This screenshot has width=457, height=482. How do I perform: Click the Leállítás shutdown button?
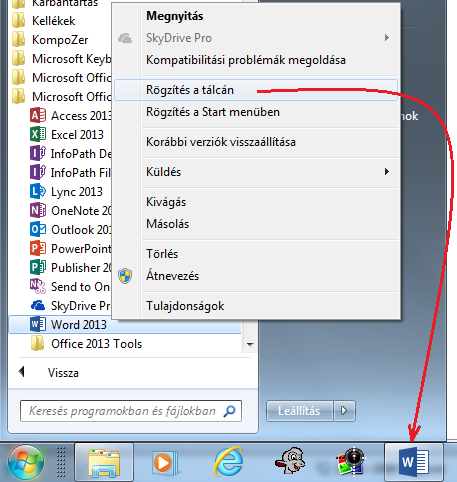point(300,411)
